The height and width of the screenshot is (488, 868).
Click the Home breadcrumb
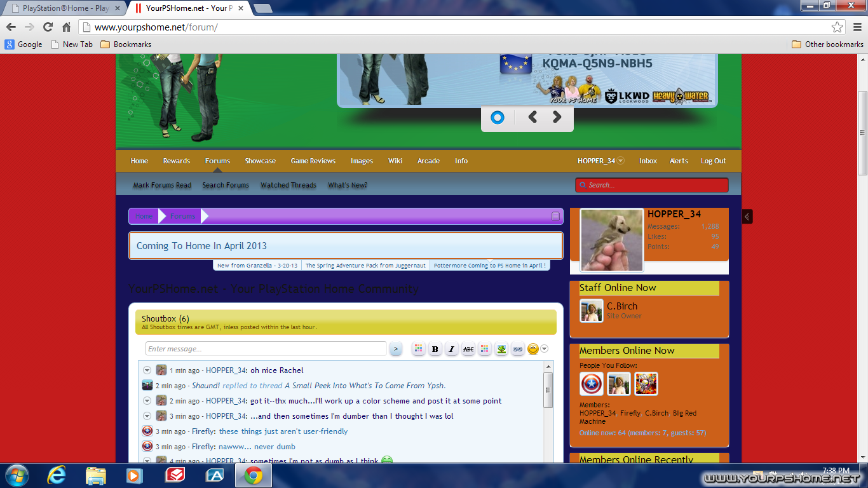[x=144, y=216]
